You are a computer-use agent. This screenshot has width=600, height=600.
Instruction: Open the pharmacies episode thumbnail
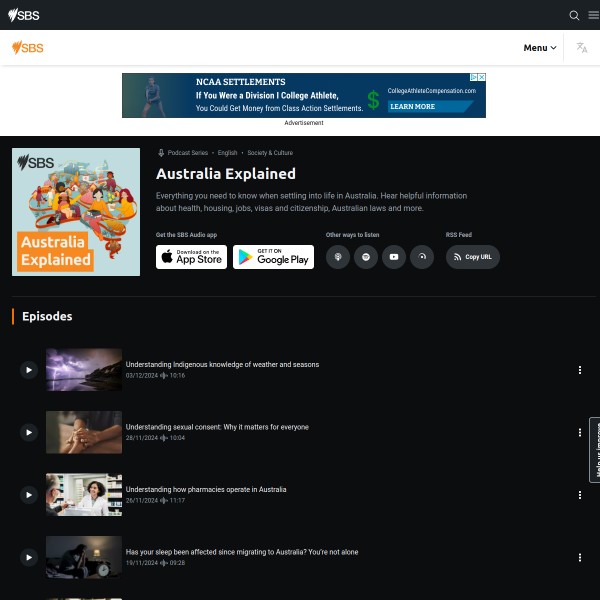tap(84, 495)
